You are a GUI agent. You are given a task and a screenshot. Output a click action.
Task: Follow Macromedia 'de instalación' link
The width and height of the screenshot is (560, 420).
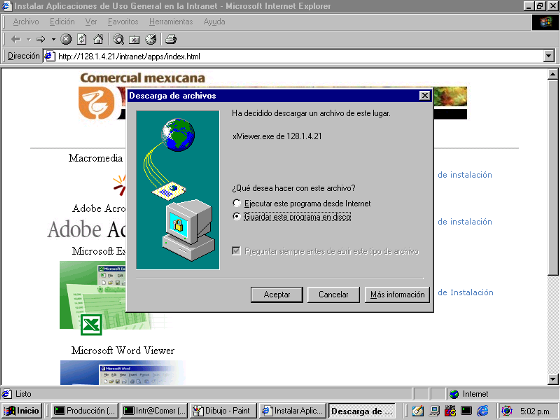[465, 175]
